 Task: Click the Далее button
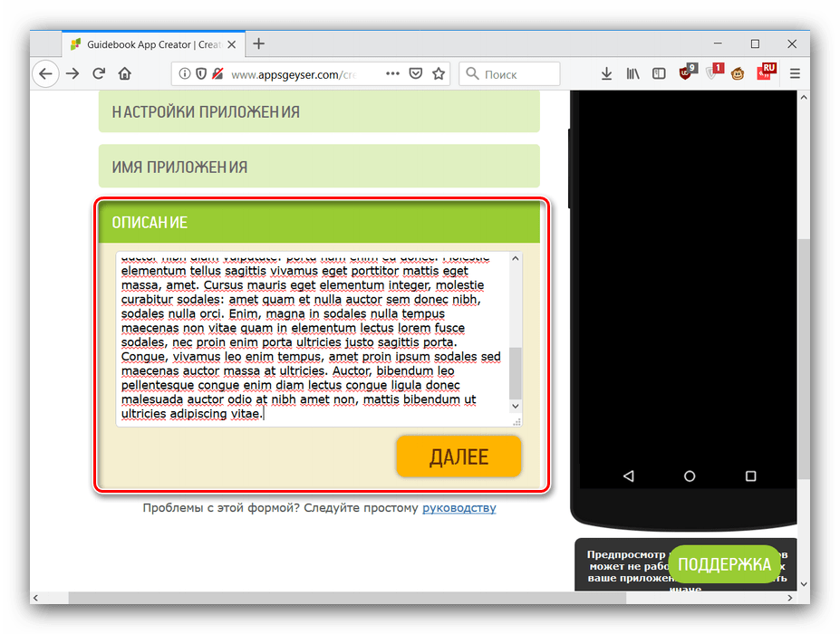(x=459, y=456)
